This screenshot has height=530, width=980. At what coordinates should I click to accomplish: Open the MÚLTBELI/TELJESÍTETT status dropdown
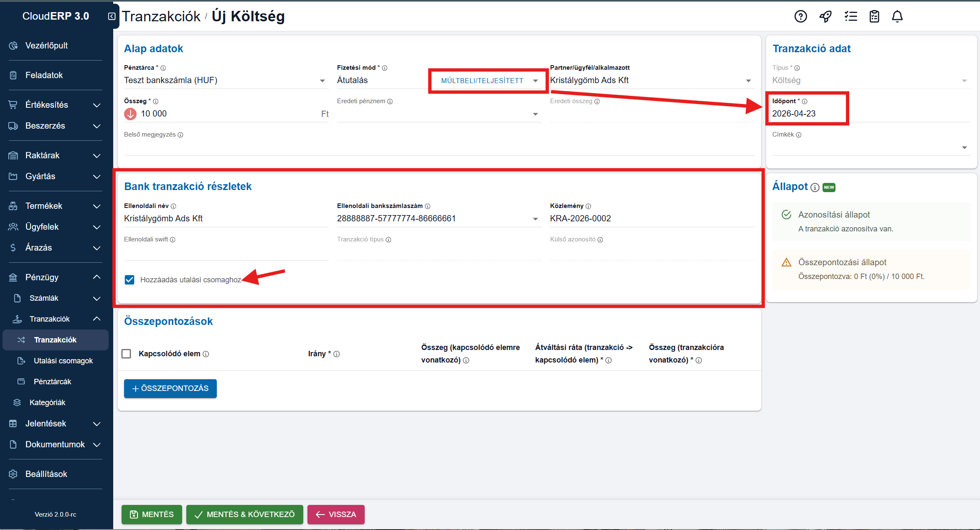pyautogui.click(x=488, y=81)
